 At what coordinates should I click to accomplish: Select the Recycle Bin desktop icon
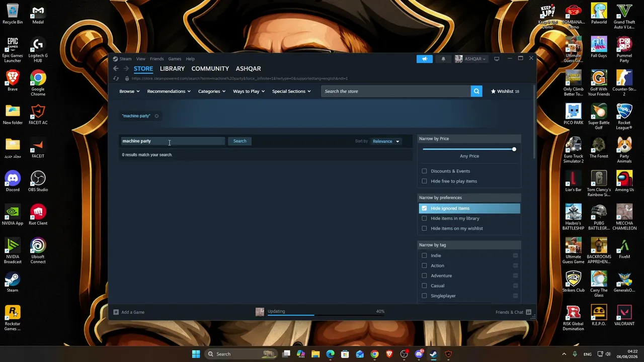(x=13, y=14)
